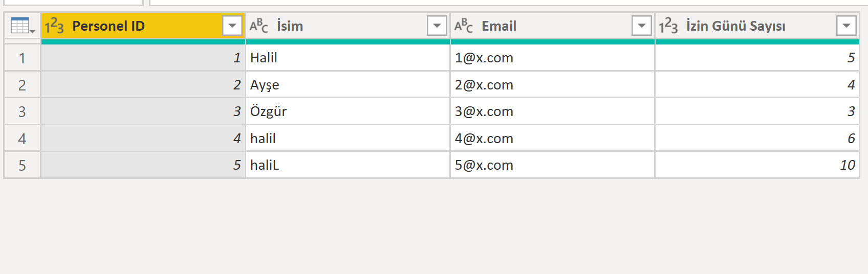The height and width of the screenshot is (274, 868).
Task: Click the Email column ABC type icon
Action: pos(464,26)
